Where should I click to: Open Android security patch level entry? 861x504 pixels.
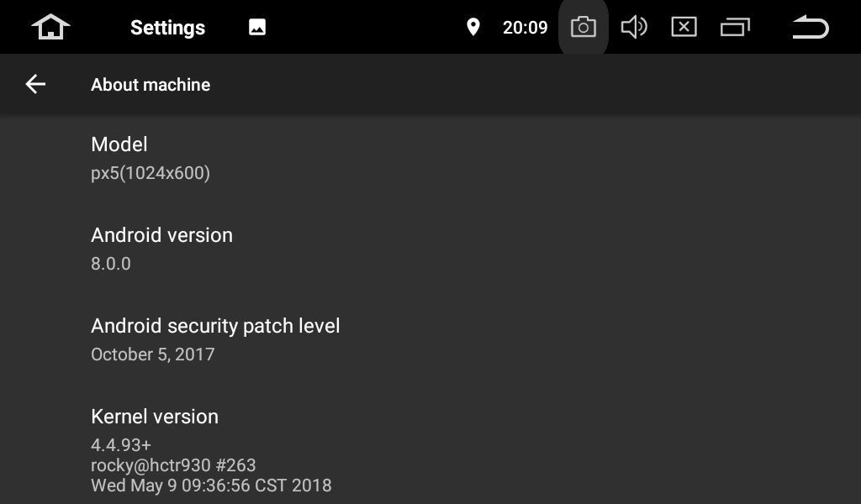[x=430, y=339]
